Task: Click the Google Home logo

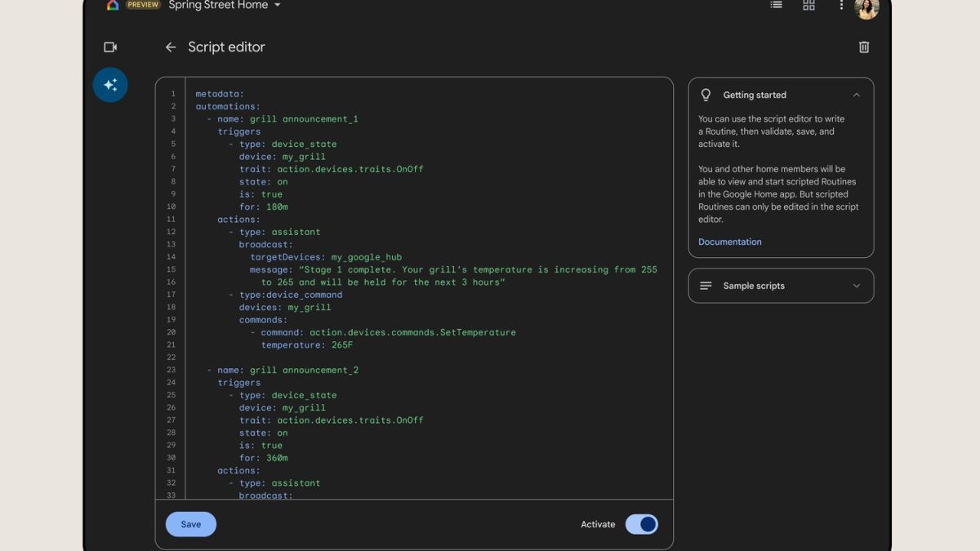Action: coord(113,5)
